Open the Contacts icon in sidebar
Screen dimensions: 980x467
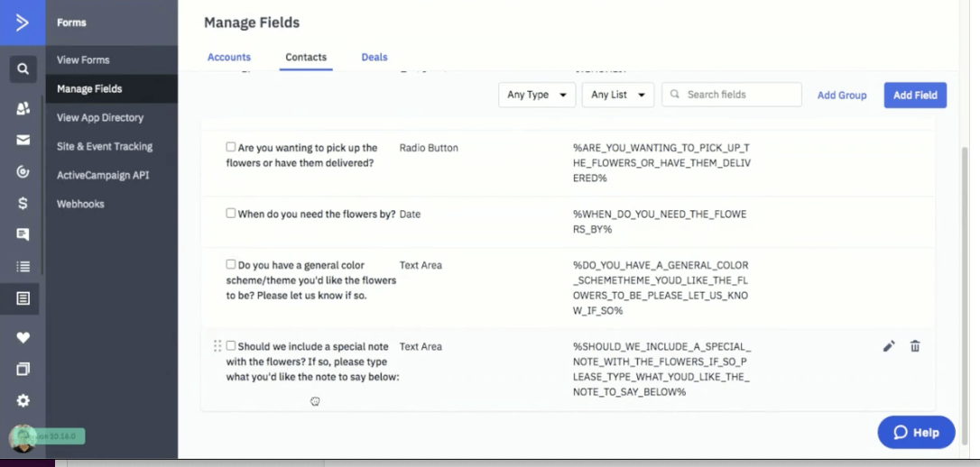click(x=23, y=108)
